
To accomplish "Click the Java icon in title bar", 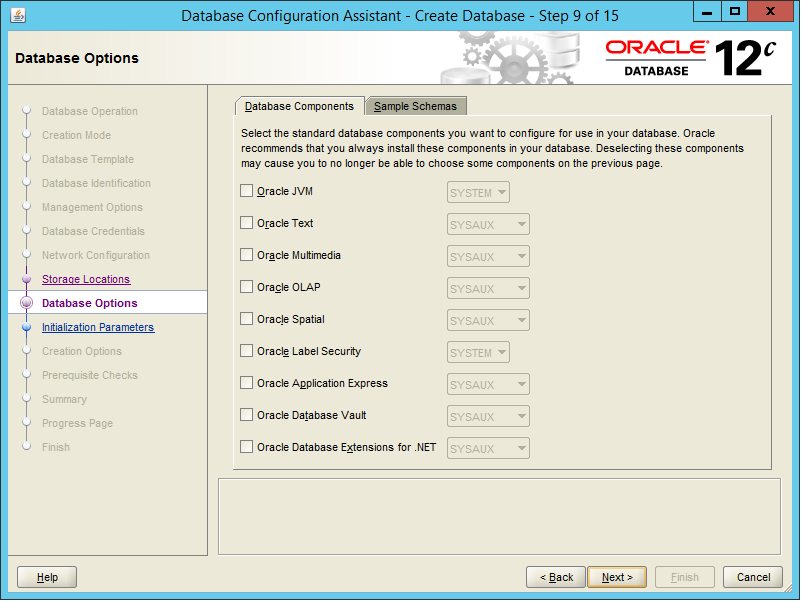I will click(x=18, y=15).
